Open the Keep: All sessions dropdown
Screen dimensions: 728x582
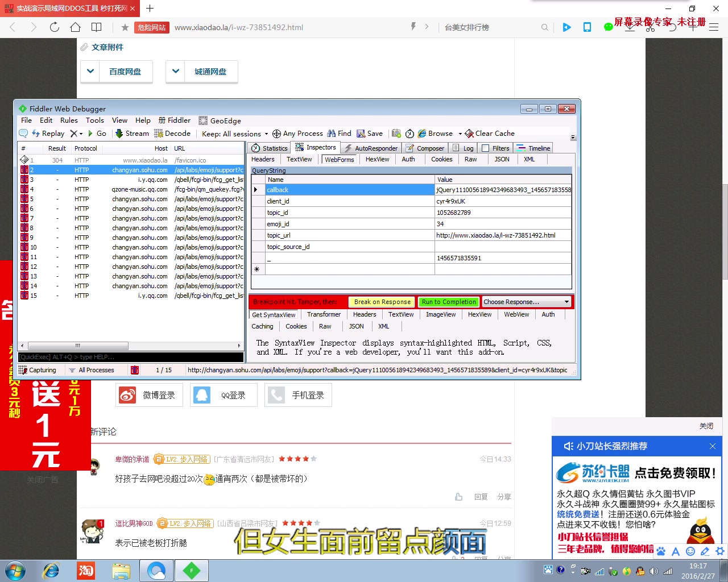[x=235, y=134]
